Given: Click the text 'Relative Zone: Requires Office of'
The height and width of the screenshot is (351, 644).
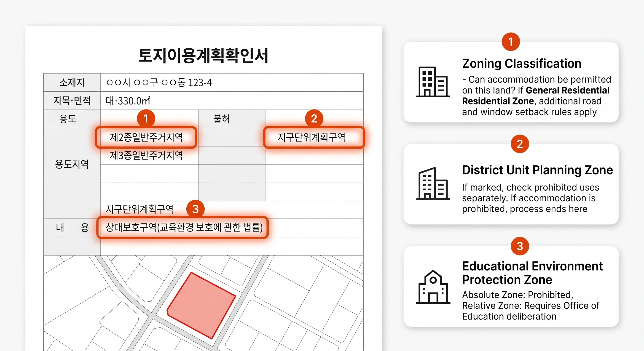Looking at the screenshot, I should pos(531,306).
